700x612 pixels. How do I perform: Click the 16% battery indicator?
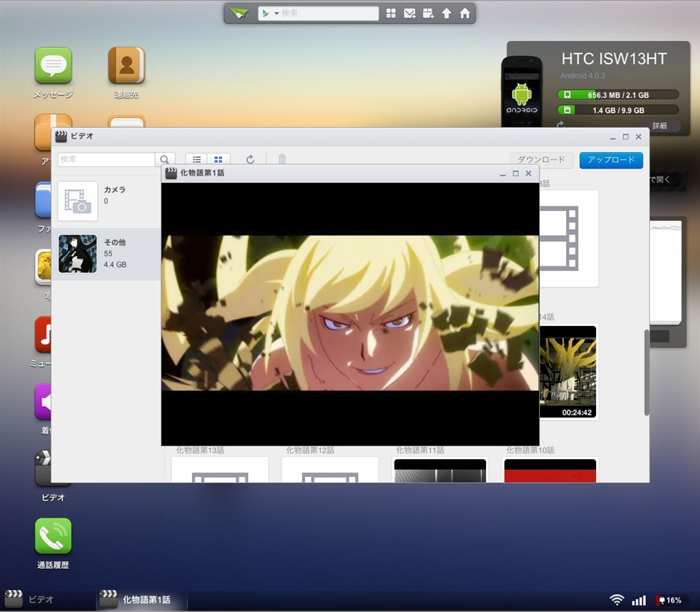(x=669, y=600)
